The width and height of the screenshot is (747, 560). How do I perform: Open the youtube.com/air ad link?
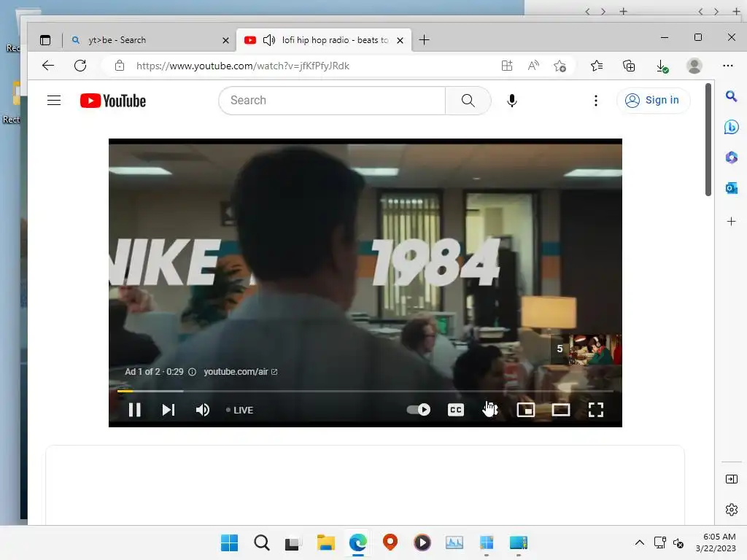click(x=240, y=372)
